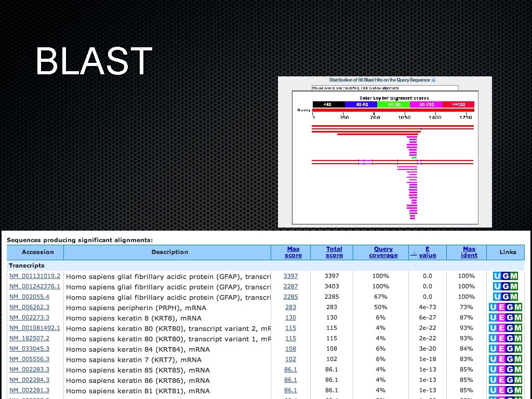Sort results by E value header
Screen dimensions: 532x399
click(428, 252)
